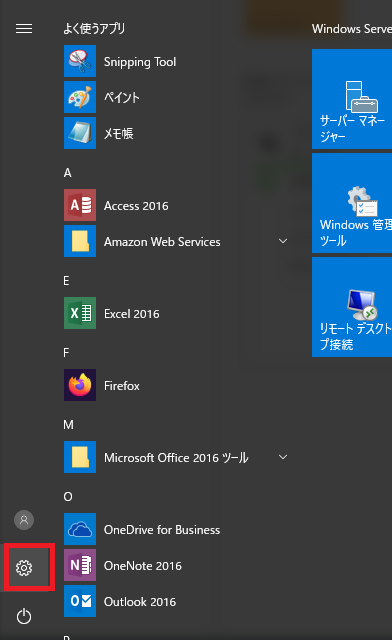Screen dimensions: 392x640
Task: Open Settings via the gear icon
Action: (x=24, y=568)
